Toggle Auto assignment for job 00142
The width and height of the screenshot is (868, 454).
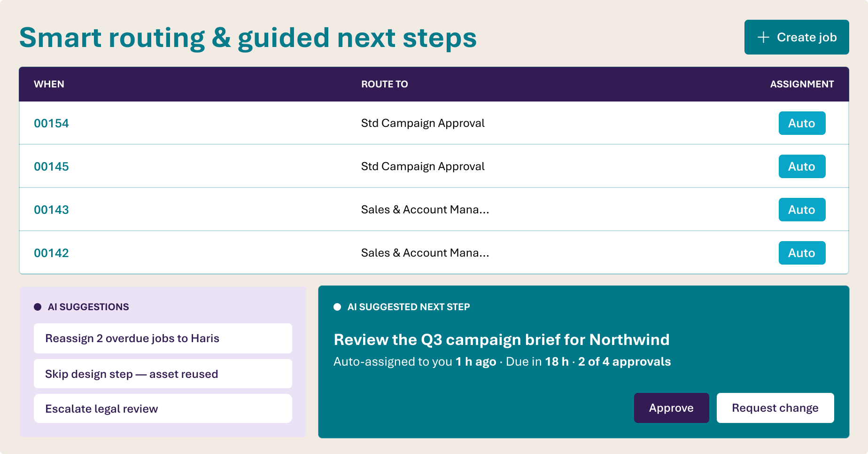point(802,253)
